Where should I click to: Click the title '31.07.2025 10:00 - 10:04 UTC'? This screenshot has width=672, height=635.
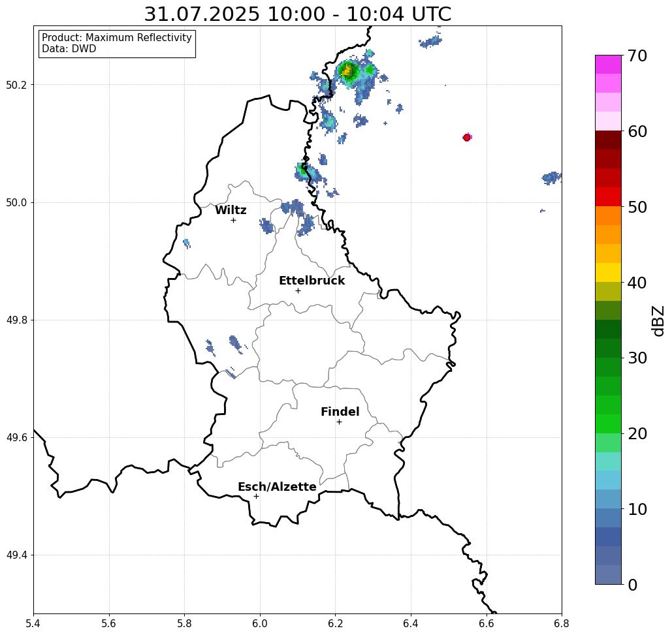[297, 14]
